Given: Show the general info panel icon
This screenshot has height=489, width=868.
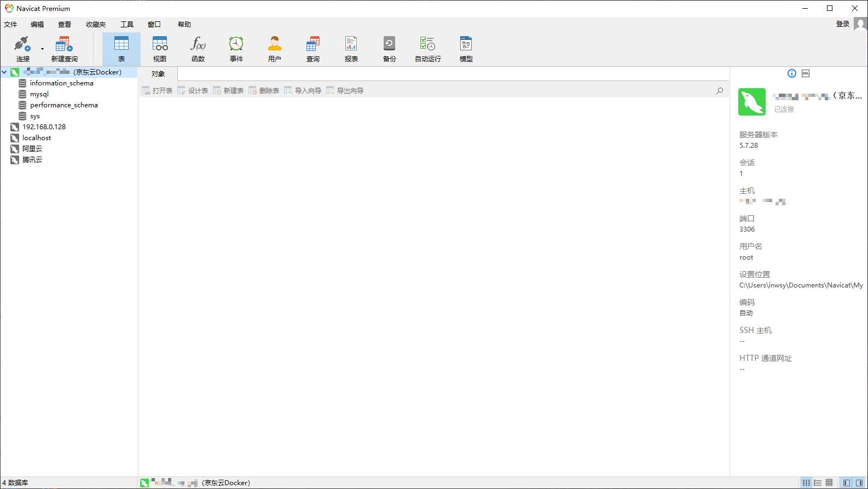Looking at the screenshot, I should click(792, 73).
